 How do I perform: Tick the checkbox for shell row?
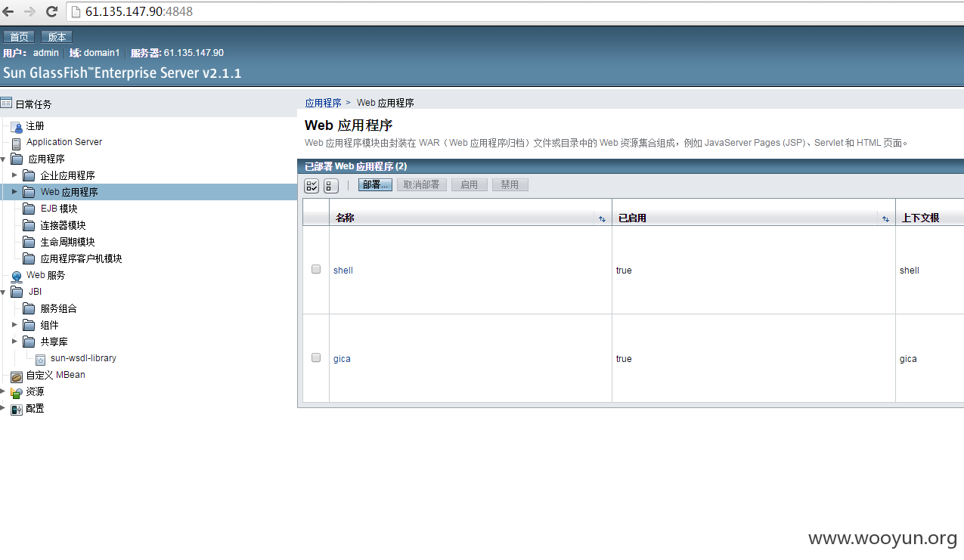pos(316,269)
